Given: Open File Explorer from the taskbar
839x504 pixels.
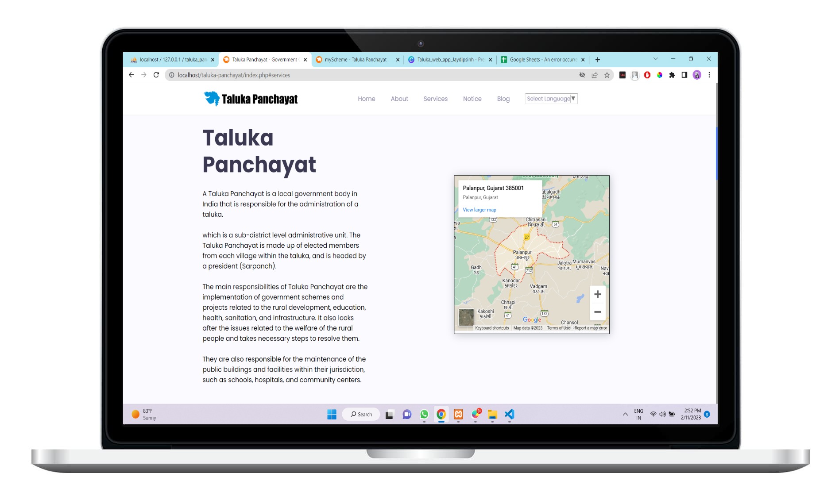Looking at the screenshot, I should tap(492, 415).
